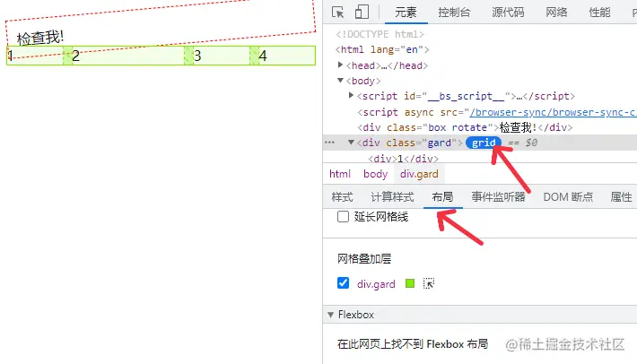
Task: Select the <div>1</div> child node
Action: 403,159
